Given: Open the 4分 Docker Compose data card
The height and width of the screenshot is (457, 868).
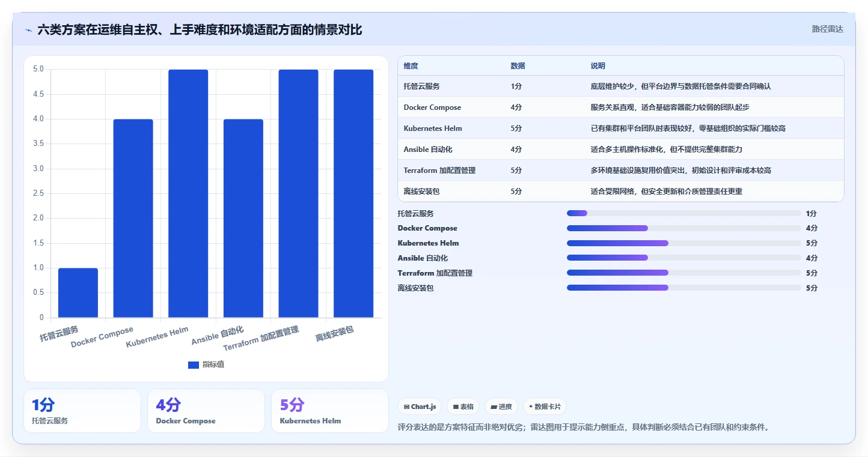Looking at the screenshot, I should (x=206, y=411).
